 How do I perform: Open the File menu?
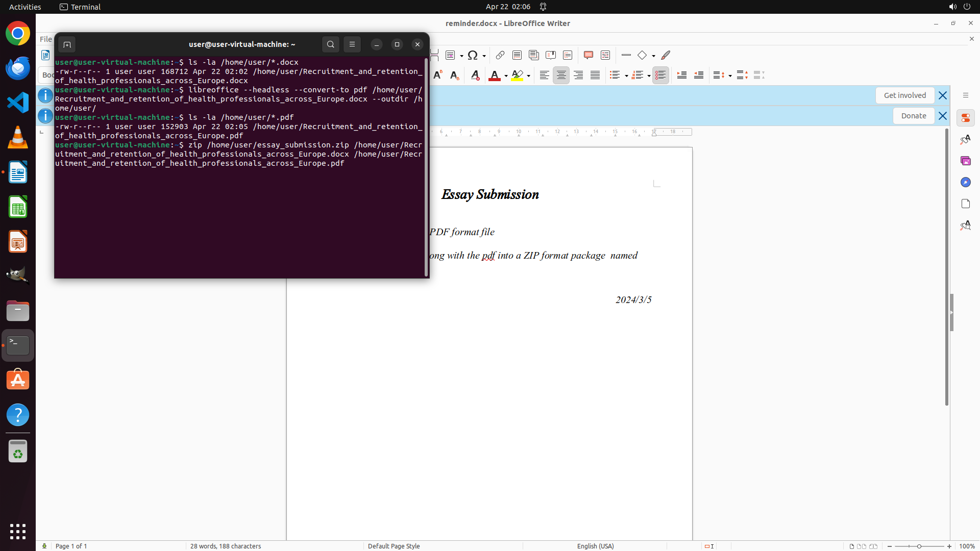click(x=45, y=39)
